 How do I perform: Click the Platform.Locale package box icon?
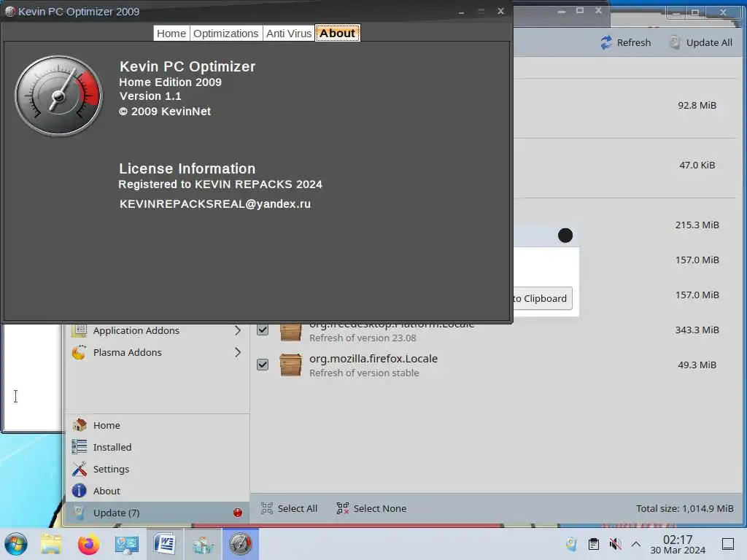(290, 332)
